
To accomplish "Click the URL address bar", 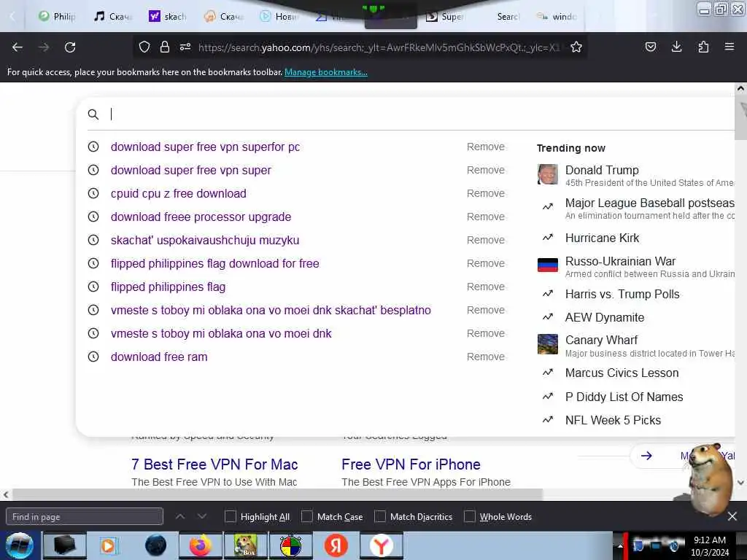I will click(x=379, y=47).
